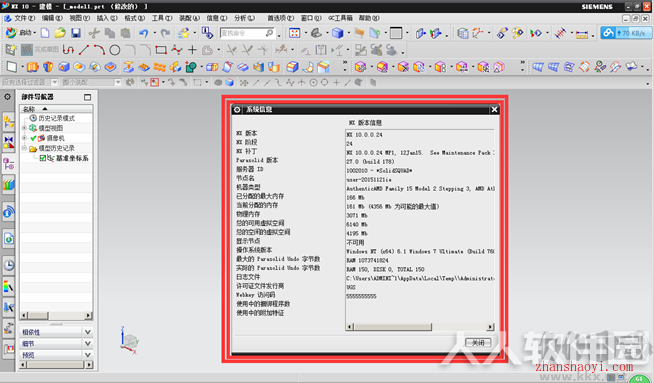Click the navigator horizontal scrollbar left arrow
The width and height of the screenshot is (654, 383).
24,315
